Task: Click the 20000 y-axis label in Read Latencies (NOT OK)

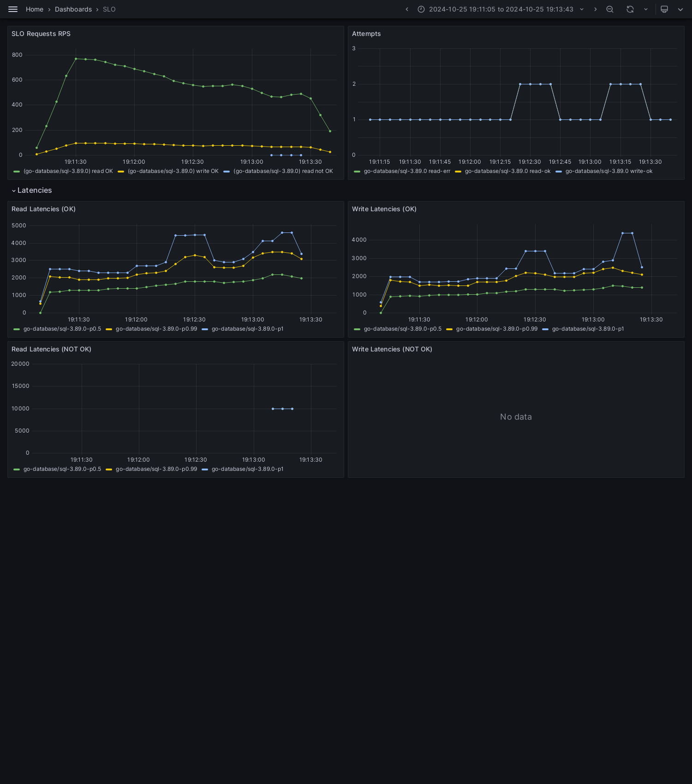Action: 20,364
